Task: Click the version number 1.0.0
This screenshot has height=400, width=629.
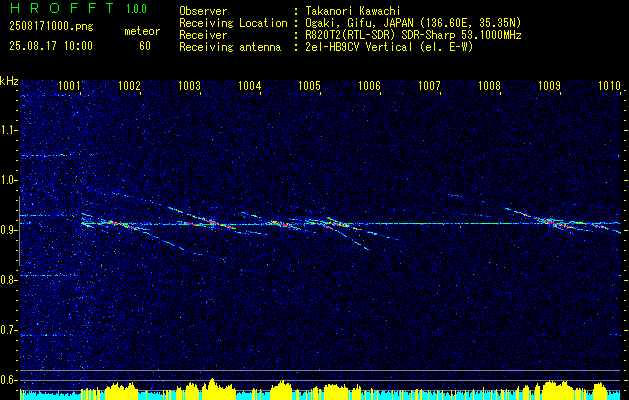Action: tap(136, 9)
